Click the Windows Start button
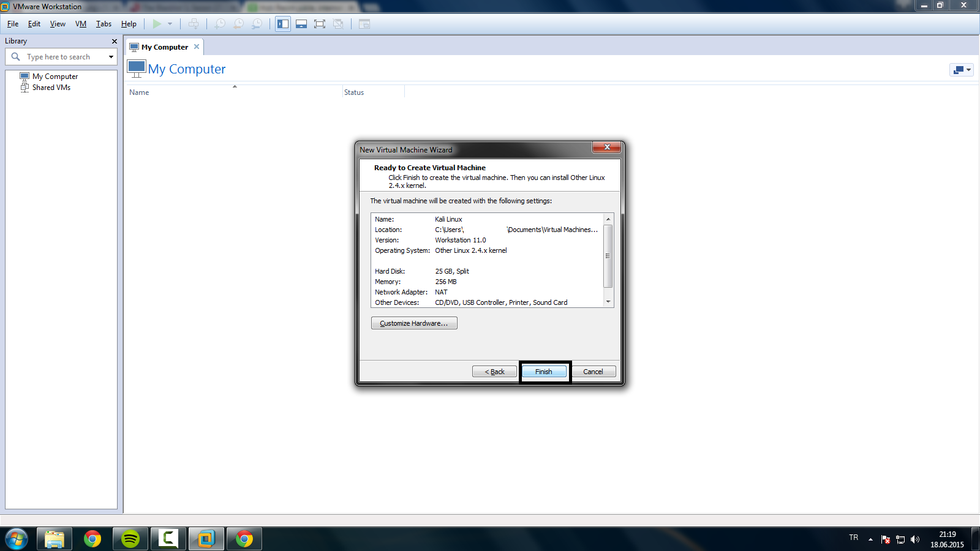 point(17,539)
